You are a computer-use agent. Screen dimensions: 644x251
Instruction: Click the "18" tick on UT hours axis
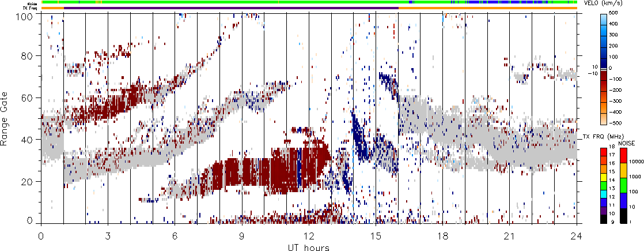click(443, 235)
